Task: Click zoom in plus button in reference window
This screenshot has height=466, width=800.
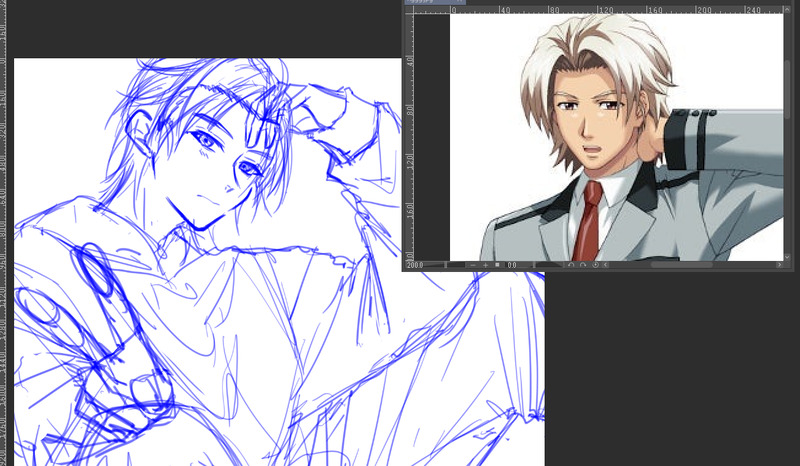Action: [x=485, y=265]
